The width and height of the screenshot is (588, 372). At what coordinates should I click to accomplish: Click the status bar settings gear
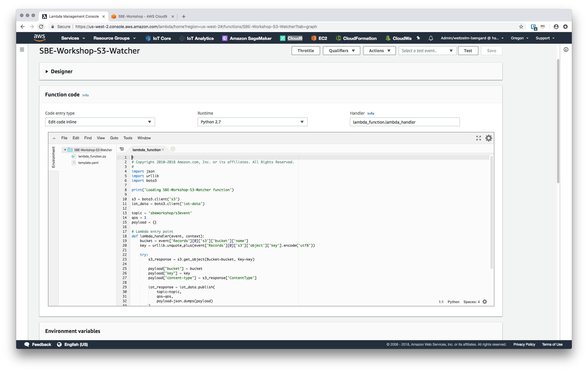(x=485, y=302)
